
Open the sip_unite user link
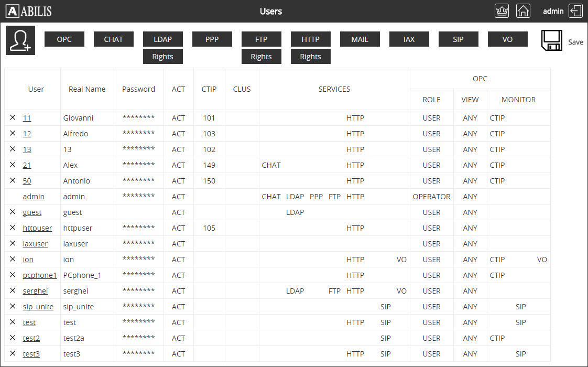(38, 307)
